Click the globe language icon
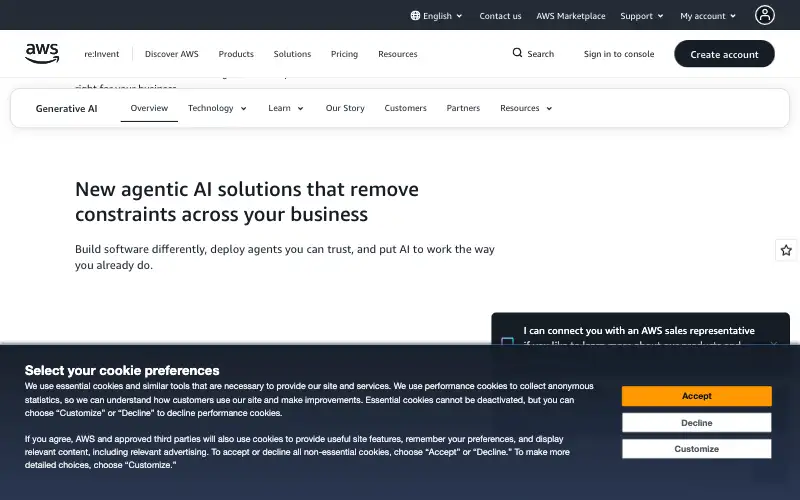This screenshot has width=800, height=500. click(x=415, y=16)
